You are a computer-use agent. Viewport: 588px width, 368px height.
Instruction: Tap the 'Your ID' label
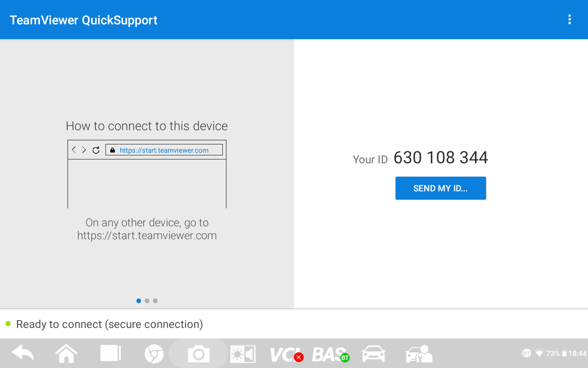pos(370,160)
